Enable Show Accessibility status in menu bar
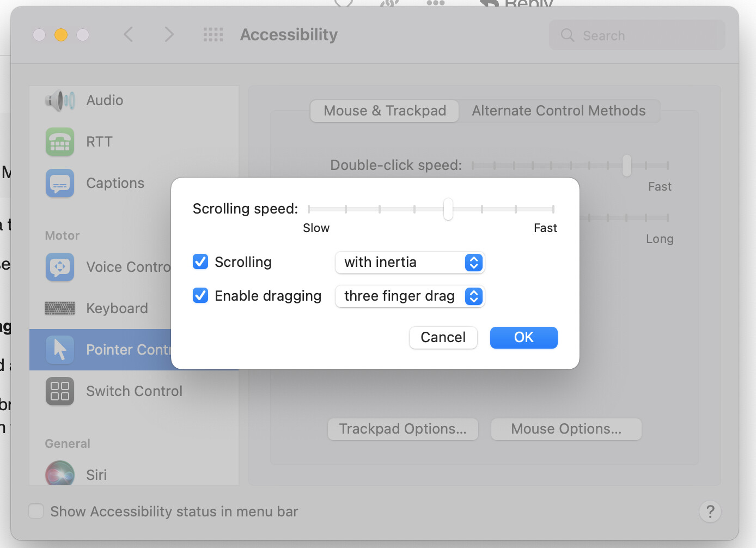 36,512
